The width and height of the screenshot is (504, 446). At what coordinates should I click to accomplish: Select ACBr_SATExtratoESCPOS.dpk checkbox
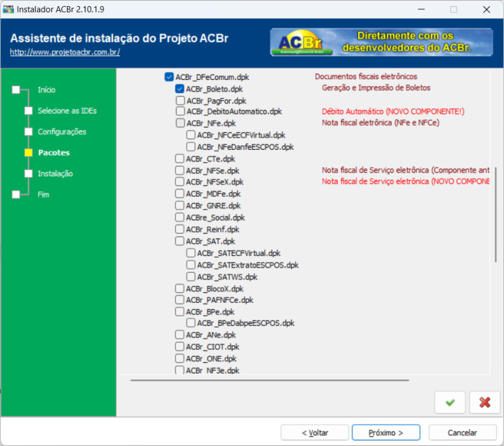191,265
